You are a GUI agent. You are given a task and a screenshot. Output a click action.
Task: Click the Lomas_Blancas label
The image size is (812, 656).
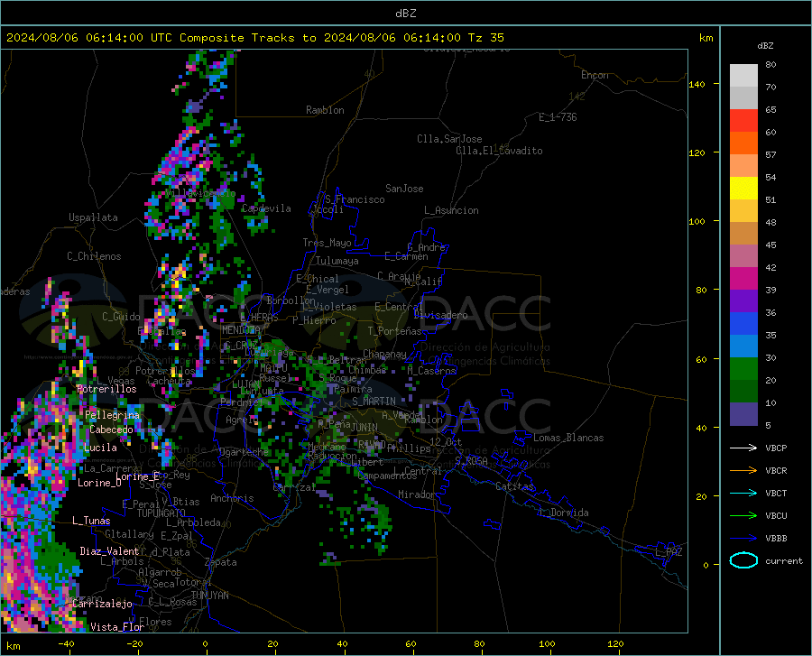(x=568, y=438)
